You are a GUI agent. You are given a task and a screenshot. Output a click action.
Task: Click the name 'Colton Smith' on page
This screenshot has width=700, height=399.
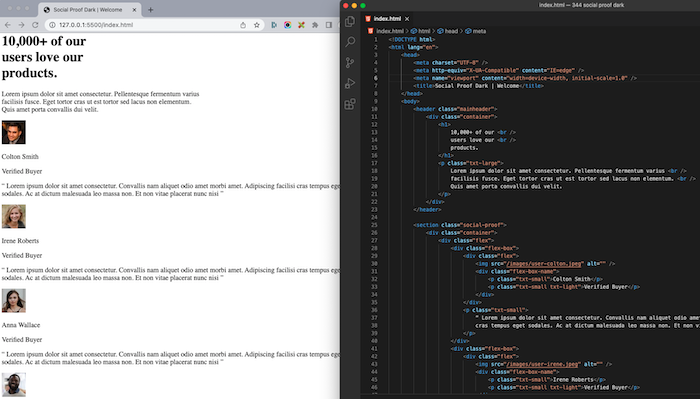pos(20,157)
